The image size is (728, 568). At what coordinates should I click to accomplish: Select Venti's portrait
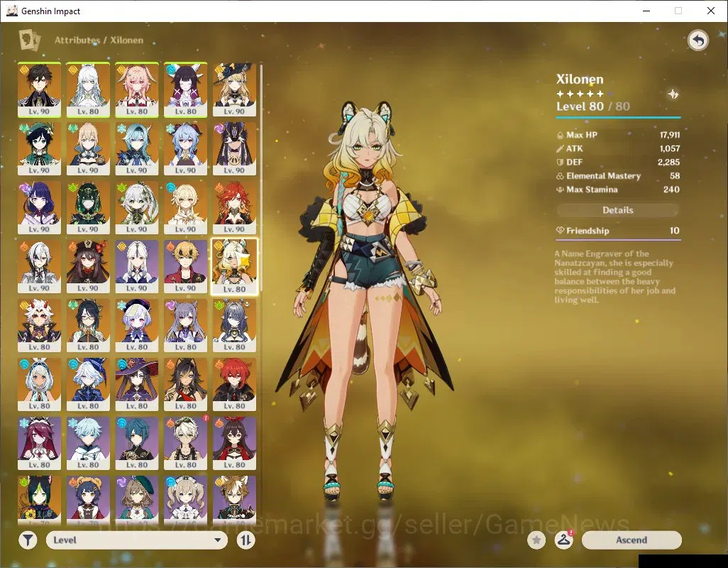(x=40, y=148)
